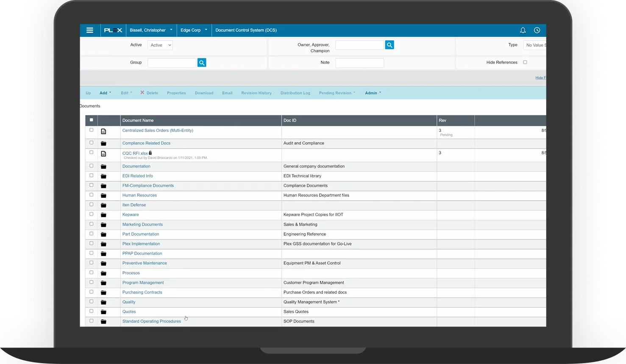Screen dimensions: 626x364
Task: Open the Active status dropdown
Action: [x=160, y=45]
